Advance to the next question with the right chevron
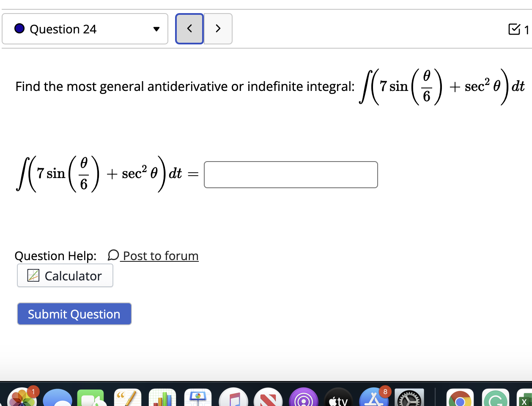Screen dimensions: 532x406 click(x=218, y=28)
